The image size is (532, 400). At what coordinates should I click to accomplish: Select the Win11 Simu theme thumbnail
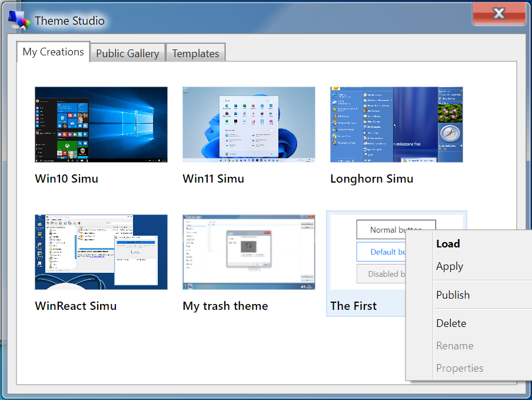coord(248,124)
